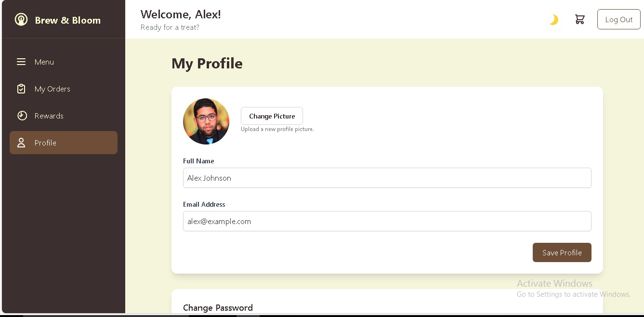The width and height of the screenshot is (644, 317).
Task: Click the Change Picture button
Action: click(272, 116)
